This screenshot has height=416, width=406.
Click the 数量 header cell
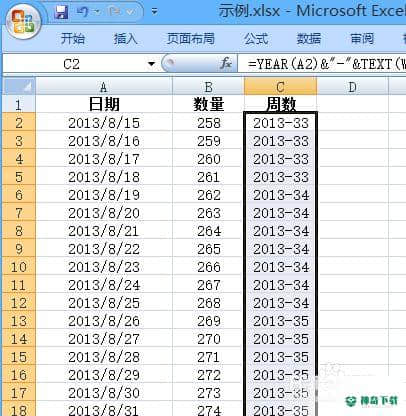208,104
